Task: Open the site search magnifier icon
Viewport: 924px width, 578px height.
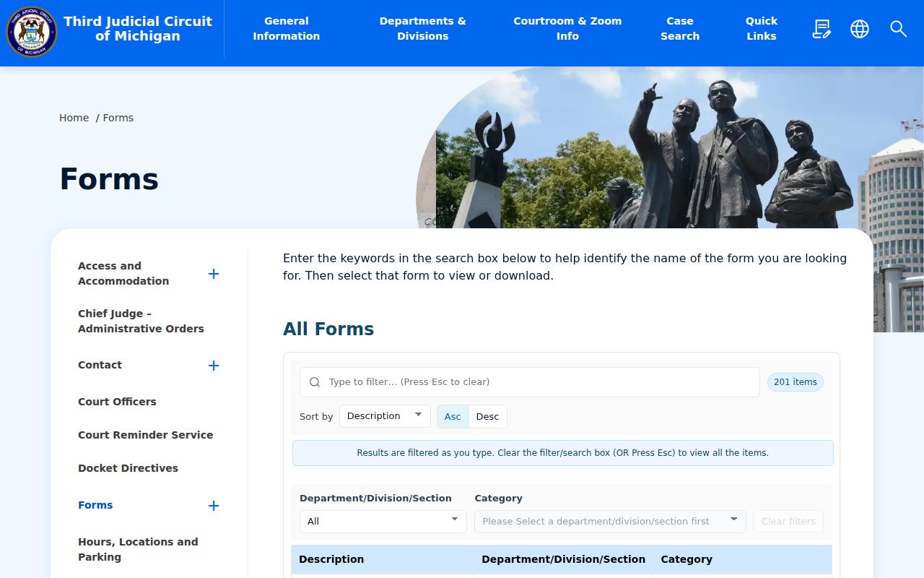Action: click(898, 29)
